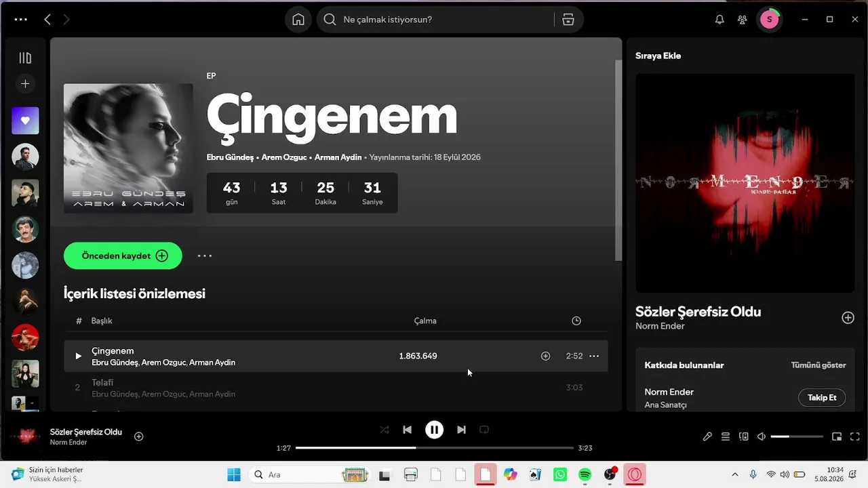
Task: Go forward with the right arrow
Action: (66, 20)
